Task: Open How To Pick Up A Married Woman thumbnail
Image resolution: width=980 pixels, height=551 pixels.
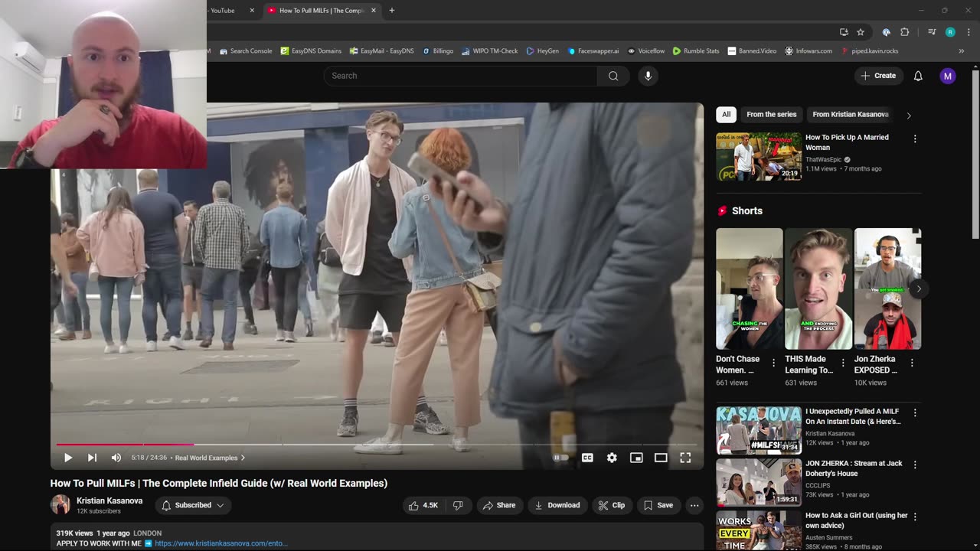Action: 759,156
